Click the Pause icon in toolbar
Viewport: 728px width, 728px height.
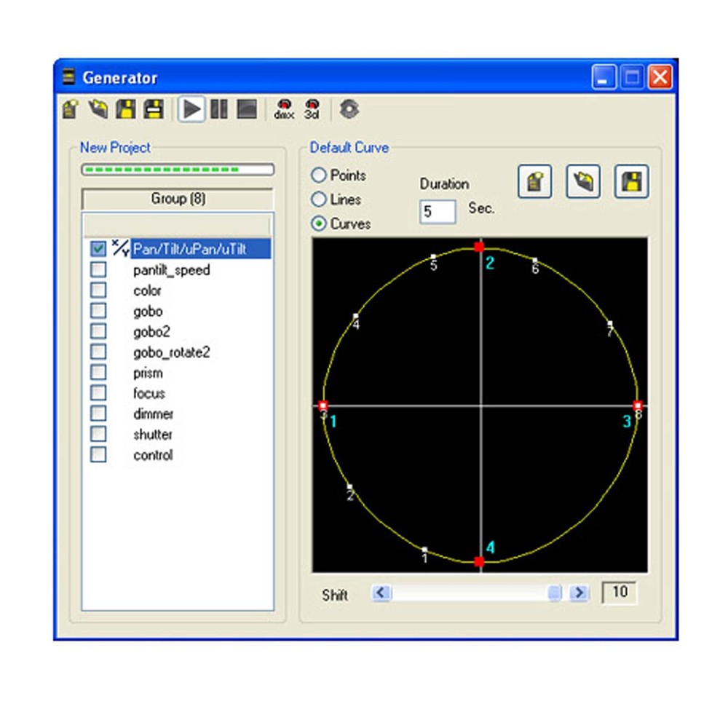tap(220, 109)
